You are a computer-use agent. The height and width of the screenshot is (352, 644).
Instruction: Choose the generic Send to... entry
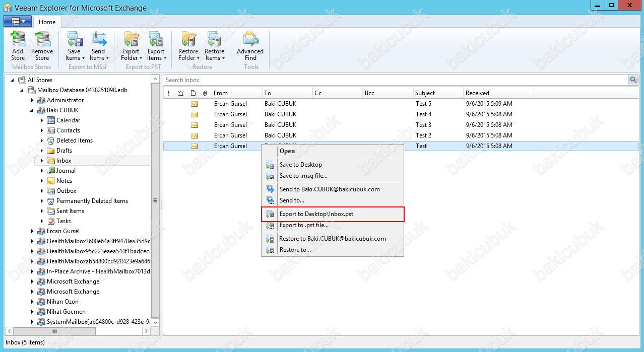click(x=333, y=200)
